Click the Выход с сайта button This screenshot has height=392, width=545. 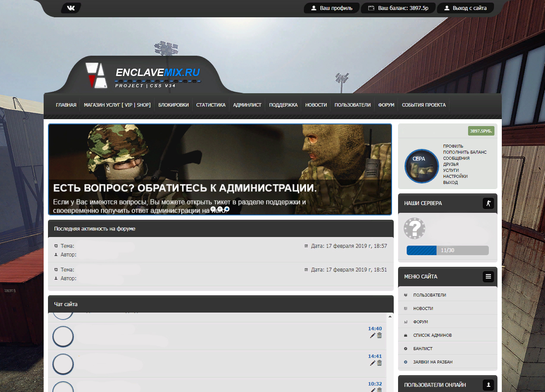[x=465, y=8]
